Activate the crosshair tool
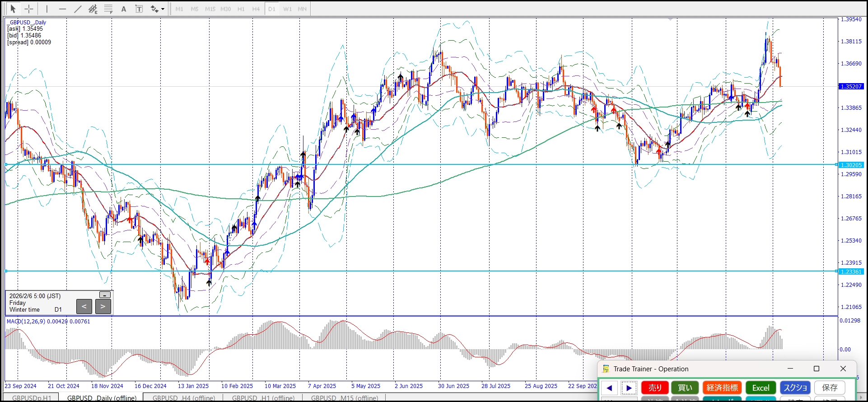The image size is (868, 402). (x=29, y=9)
